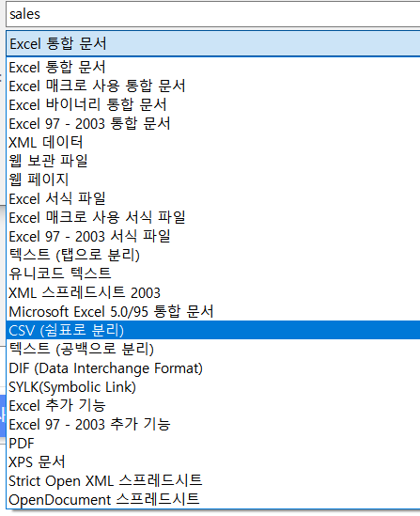
Task: Select 'XML 데이터' file type
Action: pyautogui.click(x=212, y=143)
